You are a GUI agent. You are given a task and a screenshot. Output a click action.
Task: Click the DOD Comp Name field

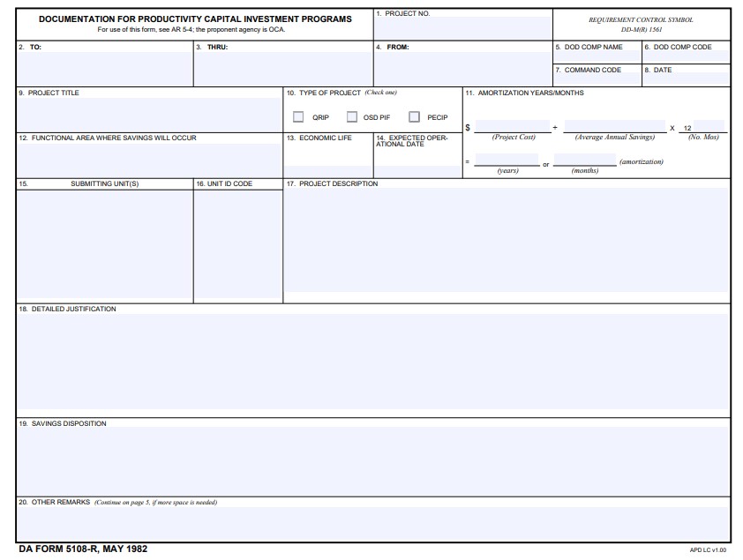597,56
